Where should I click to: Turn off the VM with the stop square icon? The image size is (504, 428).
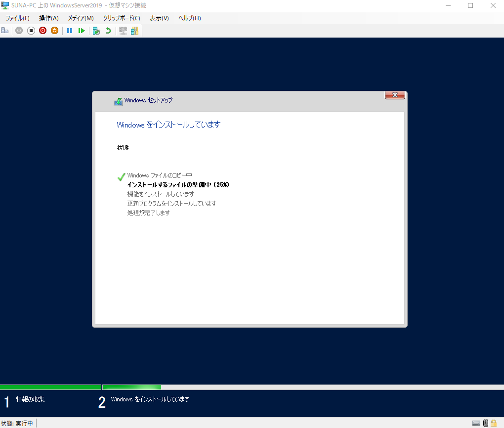click(x=31, y=31)
